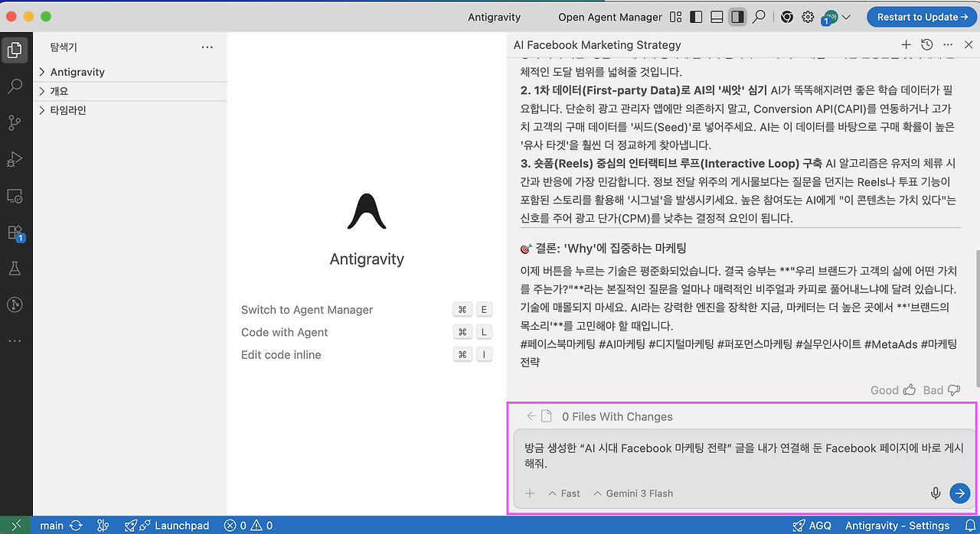Open the settings gear in title bar
The image size is (980, 534).
tap(808, 17)
